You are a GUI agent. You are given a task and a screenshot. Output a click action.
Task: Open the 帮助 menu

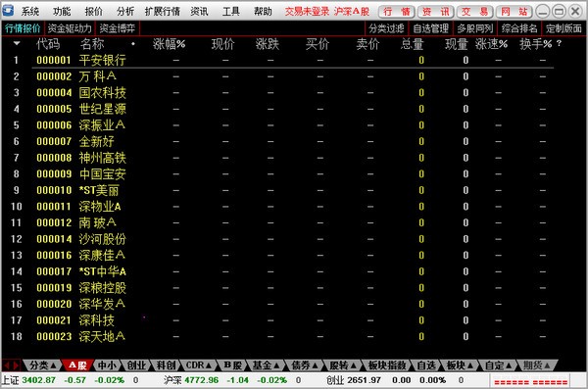click(263, 11)
